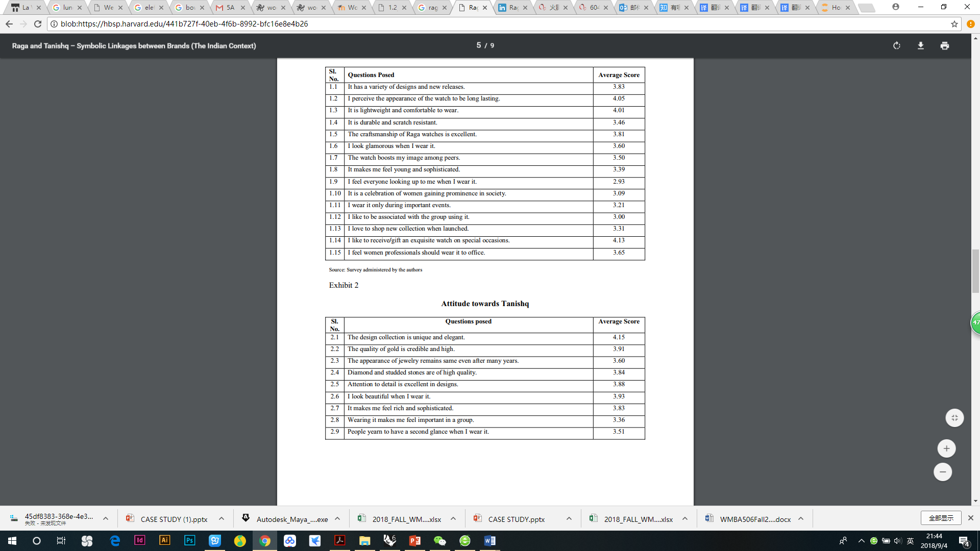Launch Adobe Illustrator from taskbar
The height and width of the screenshot is (551, 980).
click(x=164, y=540)
